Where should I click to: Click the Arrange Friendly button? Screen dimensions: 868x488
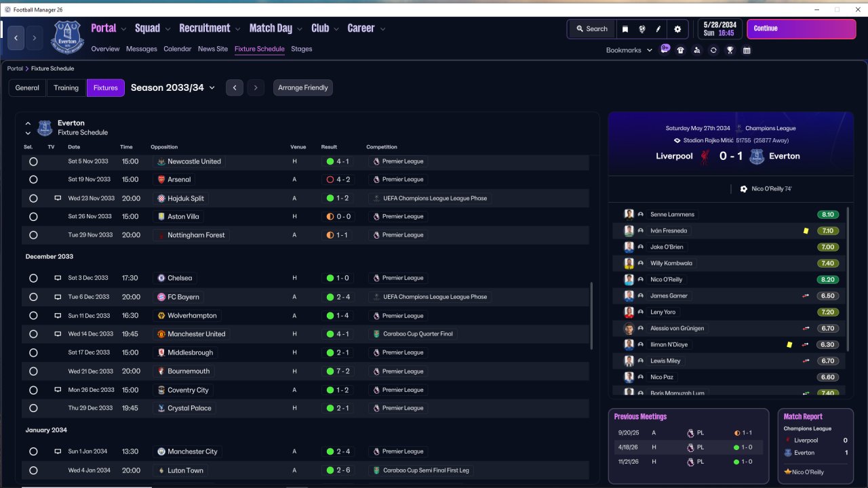coord(303,87)
